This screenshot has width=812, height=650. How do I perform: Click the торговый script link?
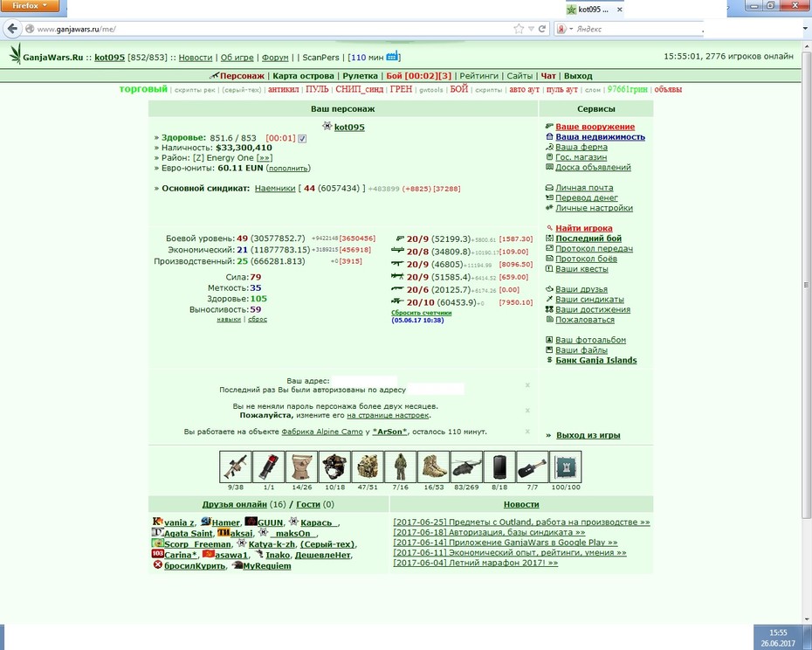tap(143, 88)
